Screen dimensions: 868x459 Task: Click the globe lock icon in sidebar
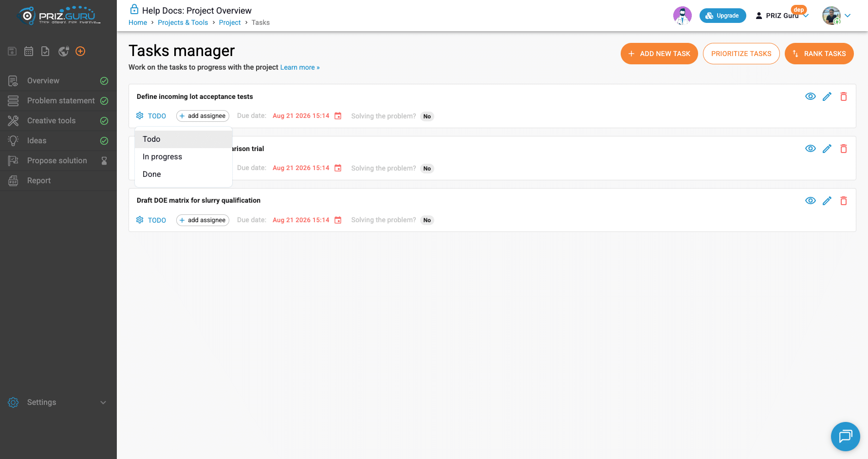tap(64, 51)
